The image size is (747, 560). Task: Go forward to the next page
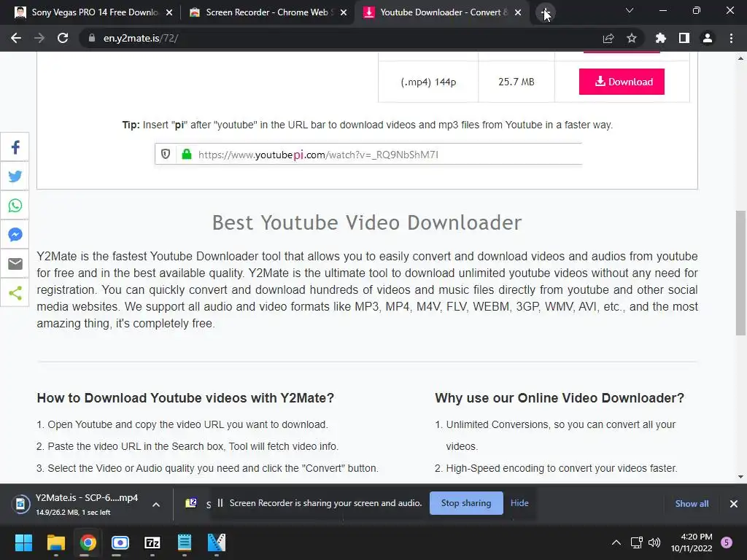(x=39, y=38)
